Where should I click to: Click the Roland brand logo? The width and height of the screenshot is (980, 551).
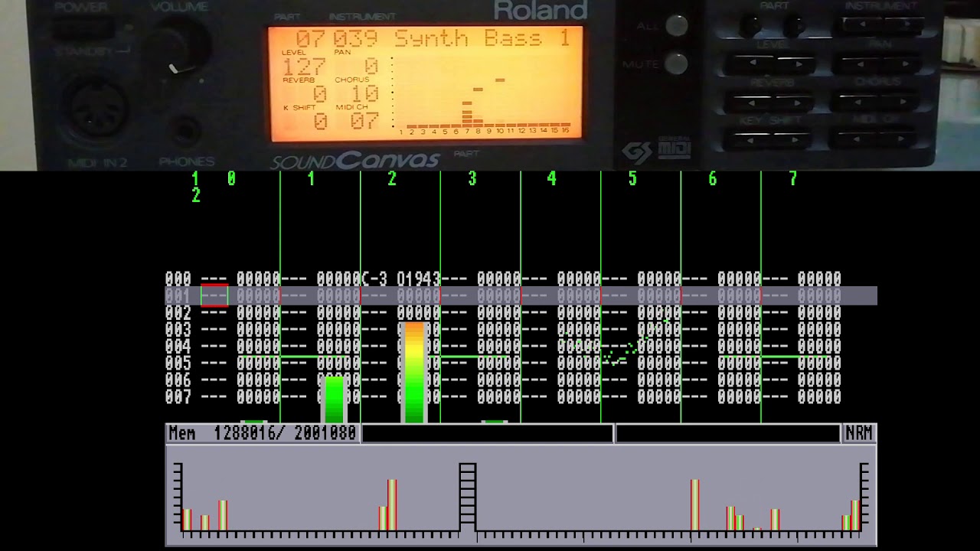pyautogui.click(x=541, y=9)
